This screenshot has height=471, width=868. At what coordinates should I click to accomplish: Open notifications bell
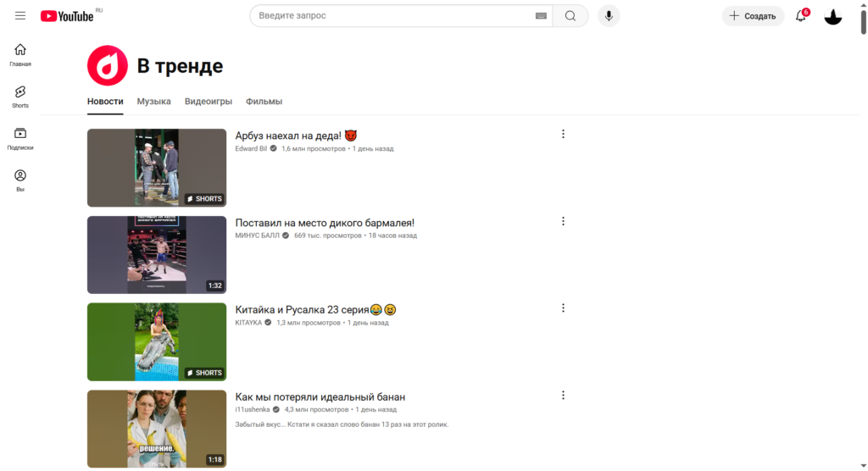(x=801, y=16)
